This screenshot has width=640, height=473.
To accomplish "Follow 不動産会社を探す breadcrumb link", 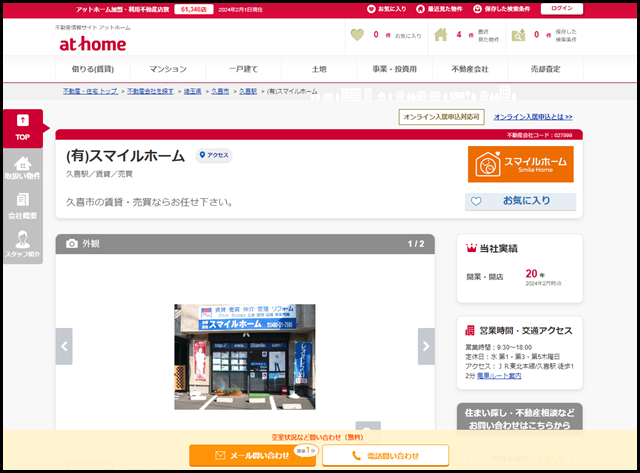I will tap(150, 91).
